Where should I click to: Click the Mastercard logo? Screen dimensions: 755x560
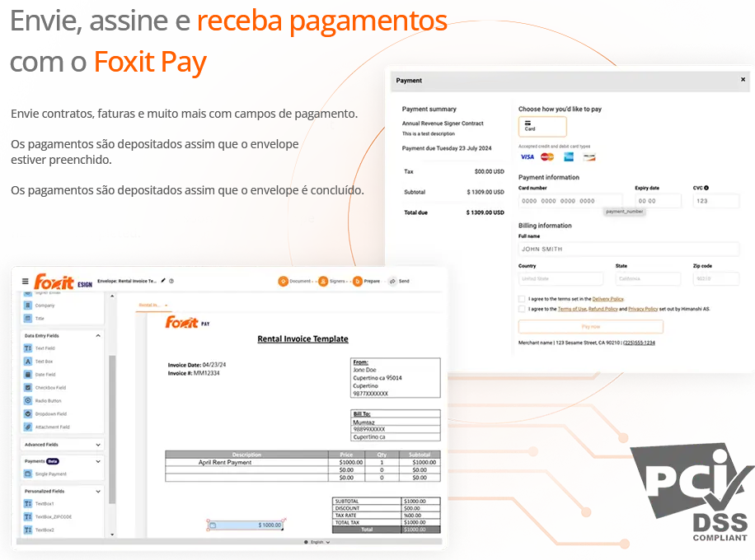(547, 156)
